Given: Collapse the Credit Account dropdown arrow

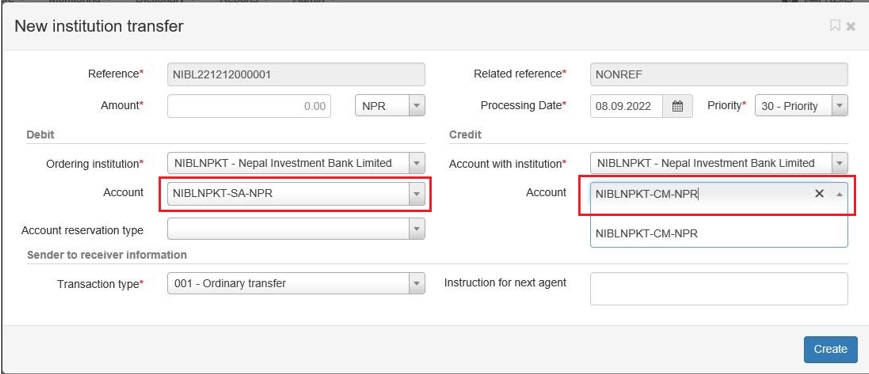Looking at the screenshot, I should pos(839,194).
